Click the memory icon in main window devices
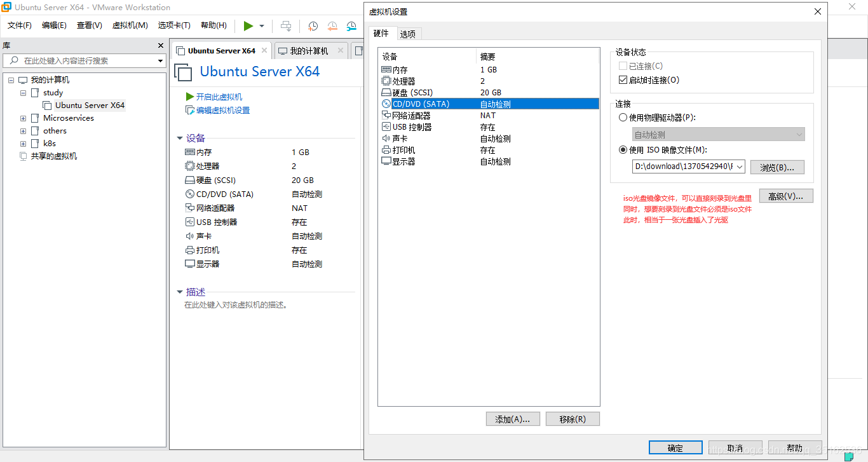 189,153
